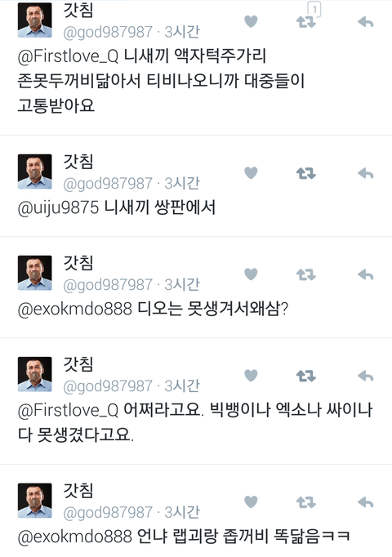Open the @uiju9875 mention link
Screen dimensions: 392x557
58,207
